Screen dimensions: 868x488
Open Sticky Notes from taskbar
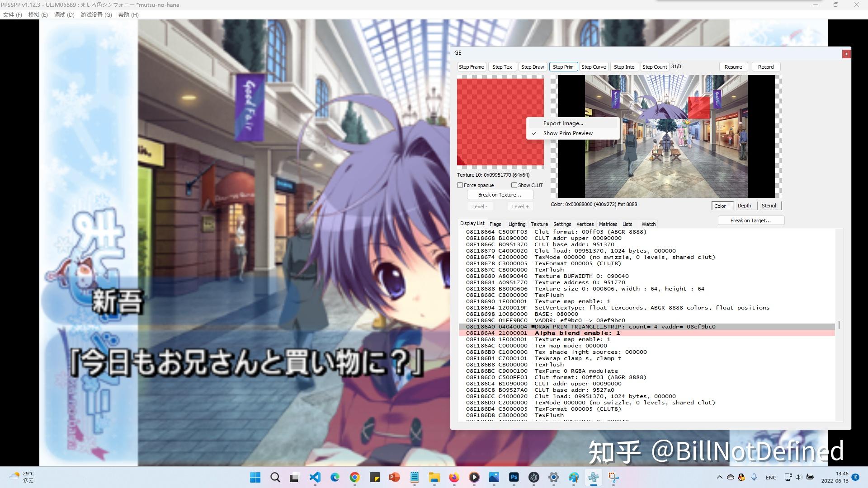point(375,477)
